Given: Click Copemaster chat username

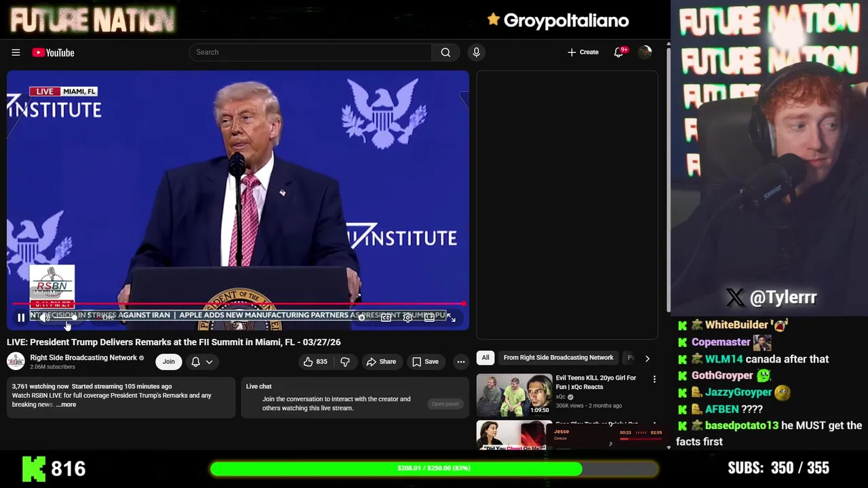Looking at the screenshot, I should [x=721, y=342].
